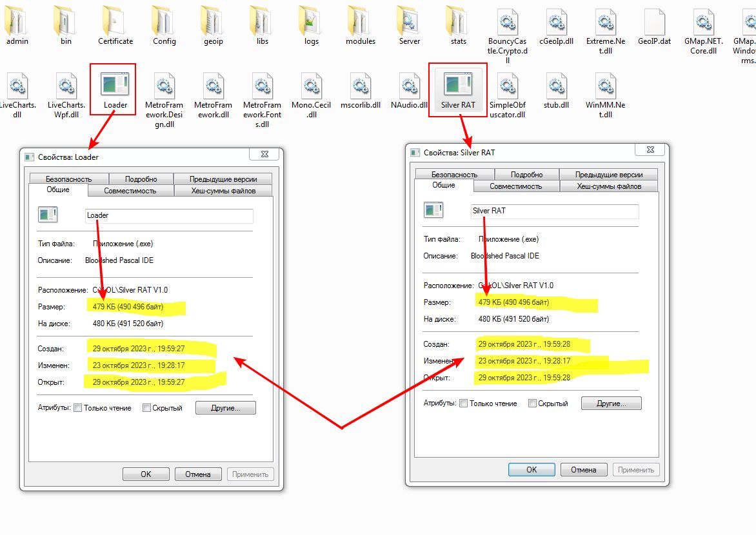Open the libs folder
This screenshot has height=535, width=756.
point(263,25)
